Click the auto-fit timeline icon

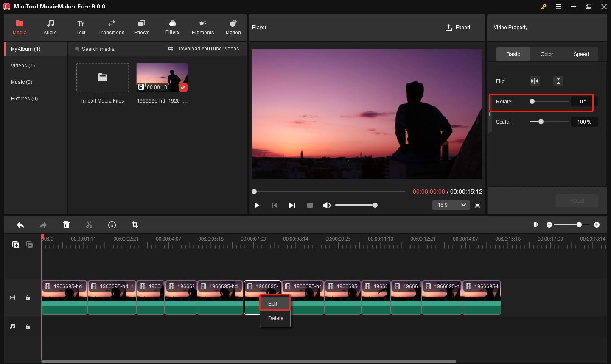pyautogui.click(x=535, y=225)
